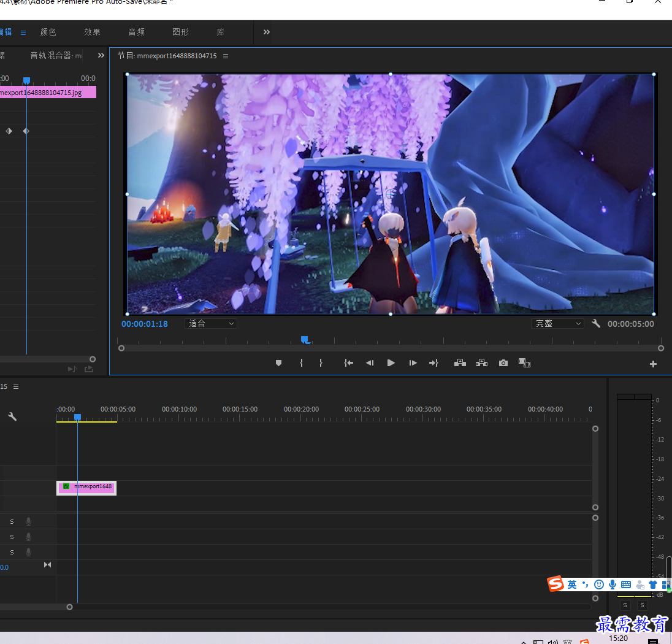This screenshot has width=672, height=644.
Task: Switch to the 颜色 workspace
Action: coord(48,32)
